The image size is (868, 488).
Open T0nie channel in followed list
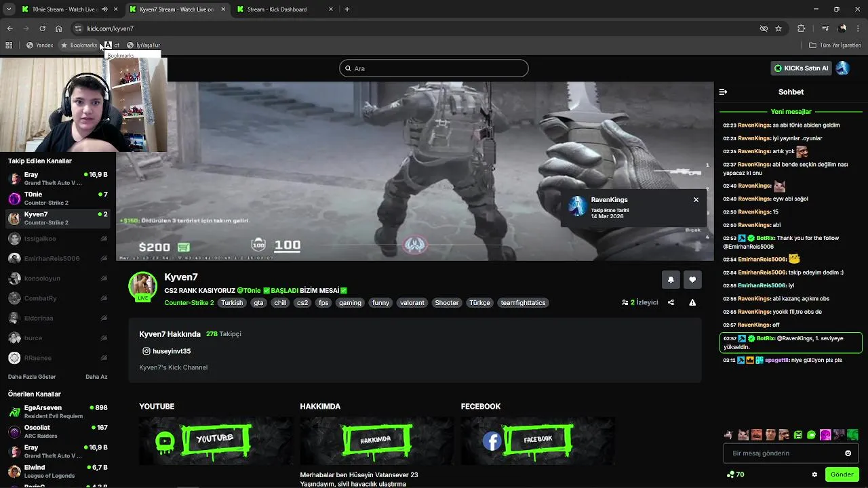(x=58, y=198)
